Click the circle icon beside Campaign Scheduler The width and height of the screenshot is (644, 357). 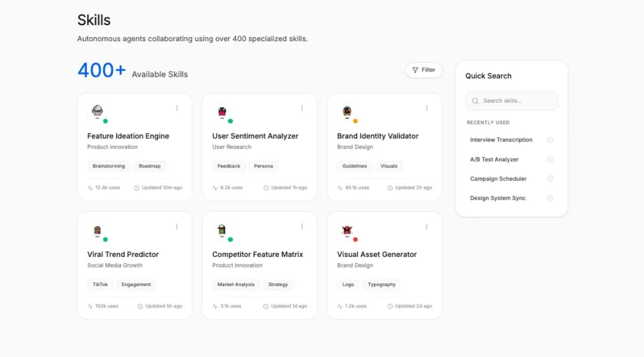[x=550, y=179]
